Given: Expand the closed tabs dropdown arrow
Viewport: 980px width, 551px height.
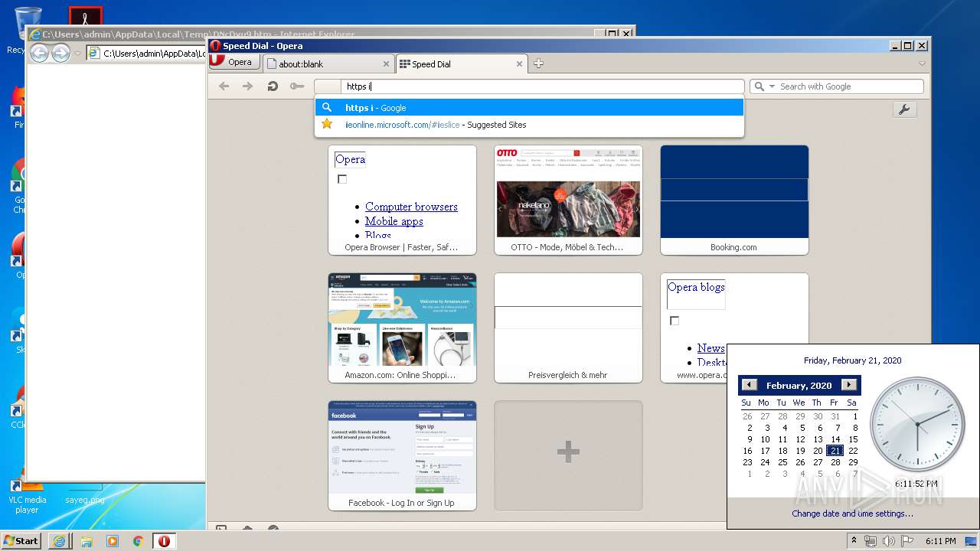Looking at the screenshot, I should point(922,64).
